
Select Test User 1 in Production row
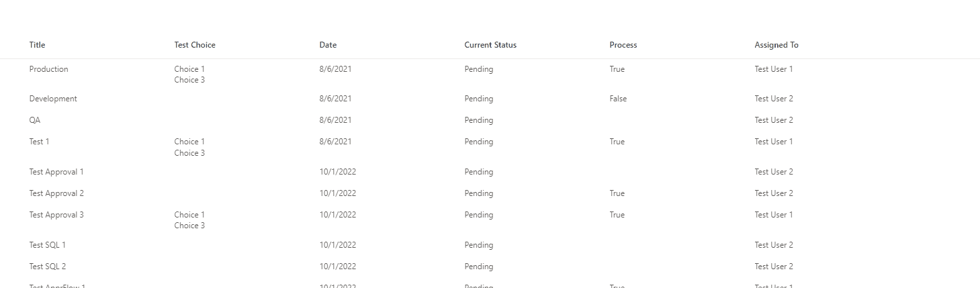click(x=774, y=69)
